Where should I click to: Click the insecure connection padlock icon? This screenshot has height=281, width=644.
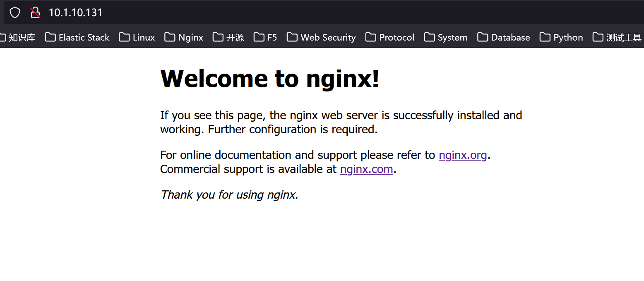[36, 12]
